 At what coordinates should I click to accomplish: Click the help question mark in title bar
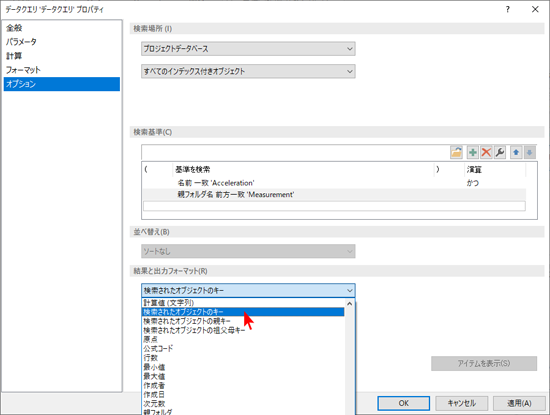coord(508,9)
